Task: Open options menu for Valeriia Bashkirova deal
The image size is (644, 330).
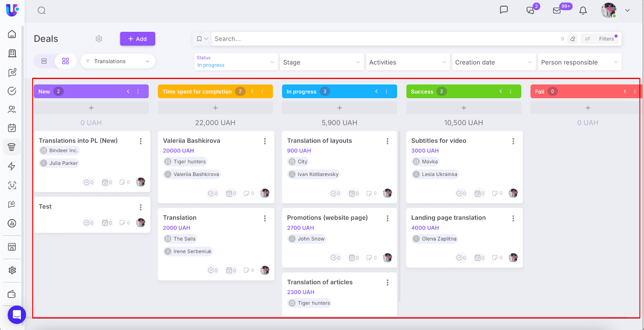Action: click(x=265, y=141)
